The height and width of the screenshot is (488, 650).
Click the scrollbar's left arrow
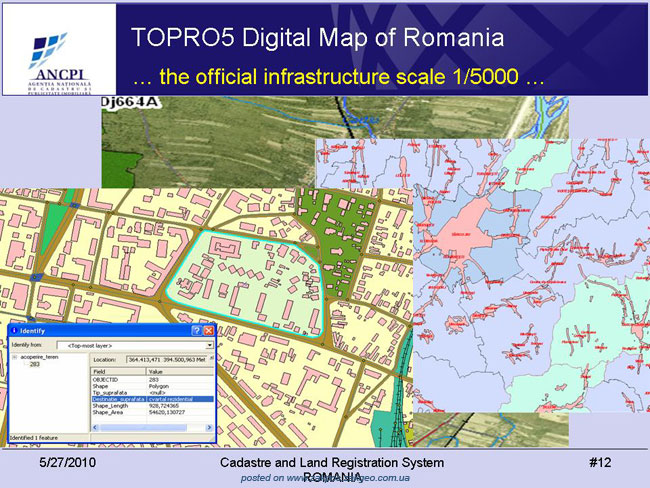click(x=95, y=427)
